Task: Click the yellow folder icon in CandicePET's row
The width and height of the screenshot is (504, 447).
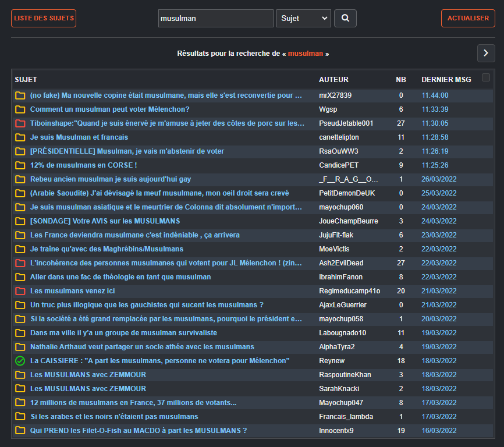Action: click(20, 165)
